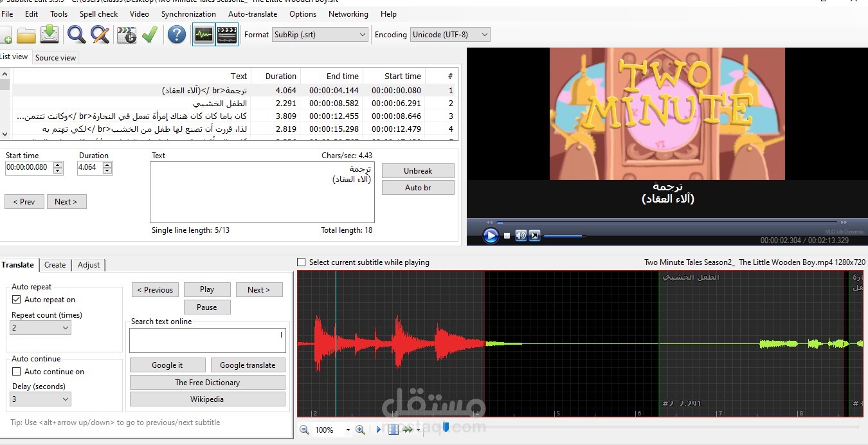868x445 pixels.
Task: Switch the video to fullscreen
Action: click(534, 235)
